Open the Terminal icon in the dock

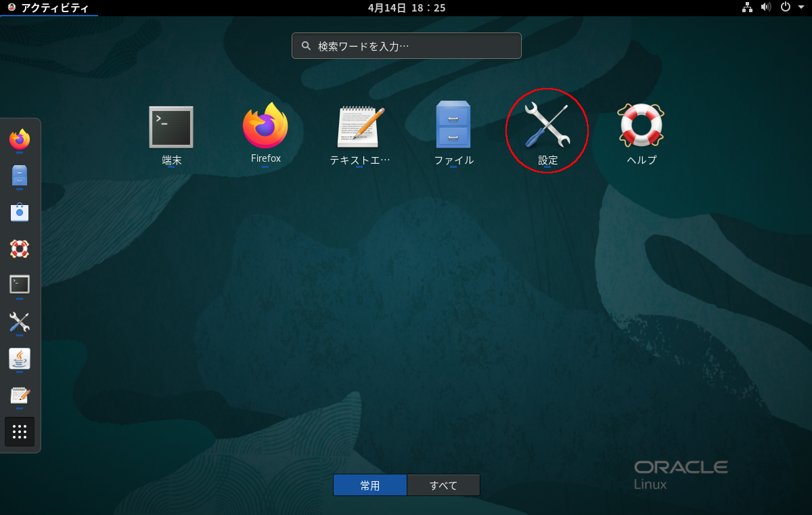point(20,284)
